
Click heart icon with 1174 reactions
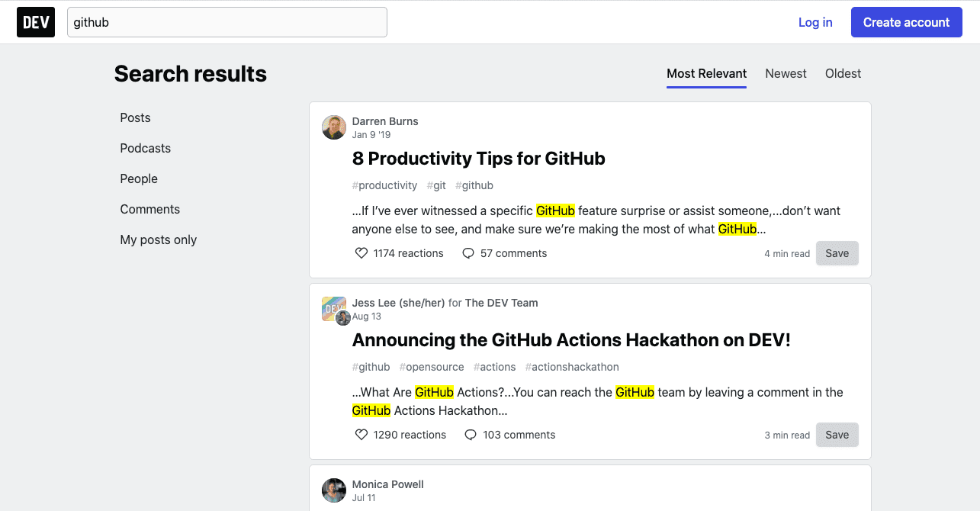pyautogui.click(x=361, y=253)
